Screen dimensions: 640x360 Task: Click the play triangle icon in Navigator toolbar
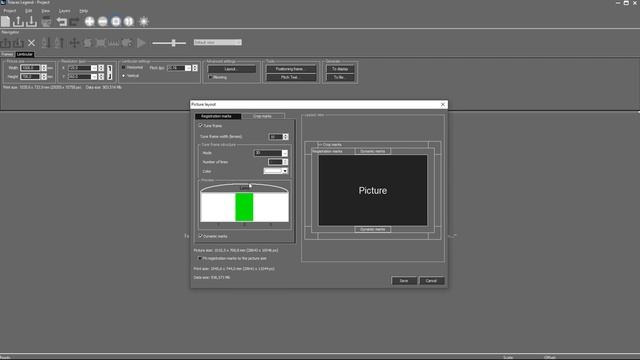click(x=141, y=42)
